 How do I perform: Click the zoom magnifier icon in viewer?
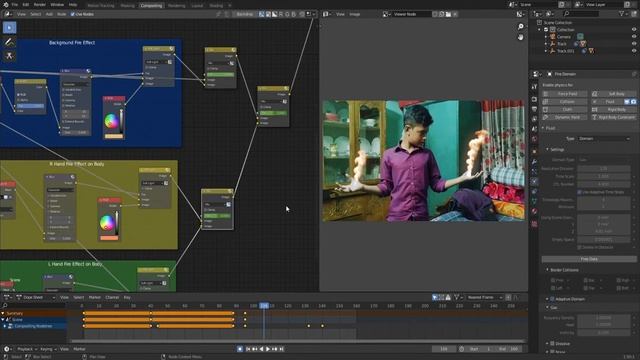click(x=520, y=27)
